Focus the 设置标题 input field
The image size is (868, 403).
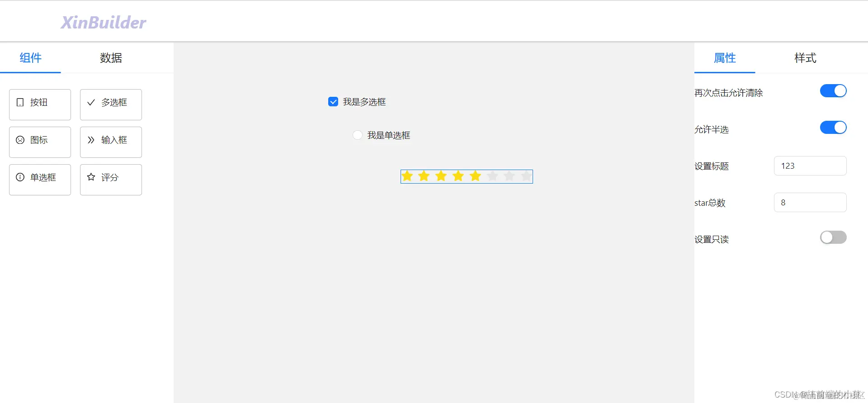[810, 166]
